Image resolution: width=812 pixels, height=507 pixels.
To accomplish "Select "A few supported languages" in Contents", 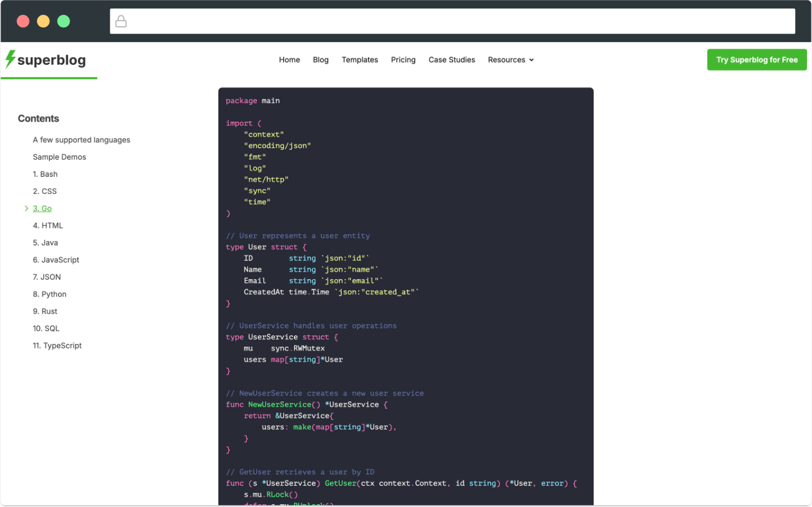I will pos(81,140).
